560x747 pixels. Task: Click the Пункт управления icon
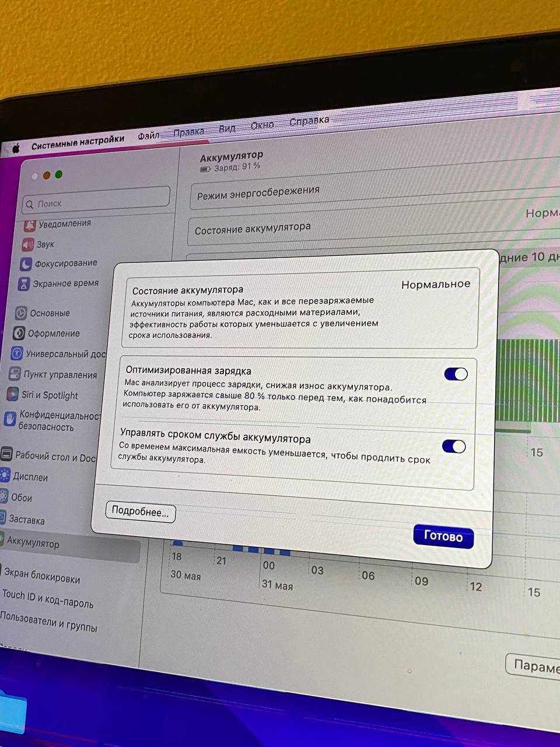[x=15, y=373]
